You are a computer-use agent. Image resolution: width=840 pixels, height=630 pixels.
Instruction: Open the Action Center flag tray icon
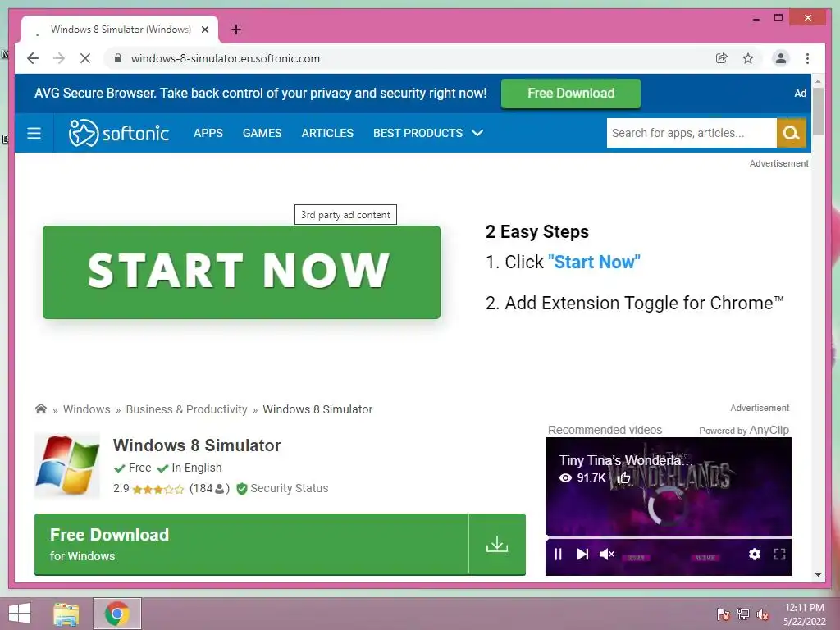(724, 614)
